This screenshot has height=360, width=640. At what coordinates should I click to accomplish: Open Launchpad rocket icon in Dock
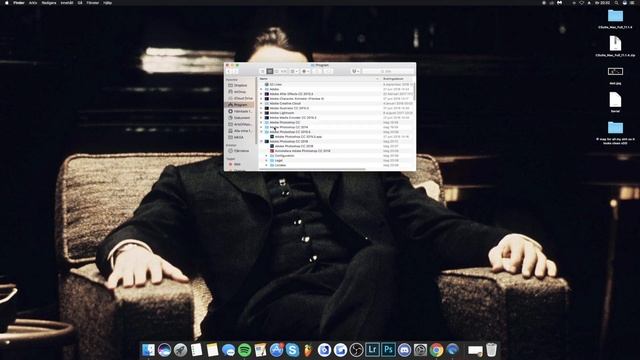coord(180,350)
